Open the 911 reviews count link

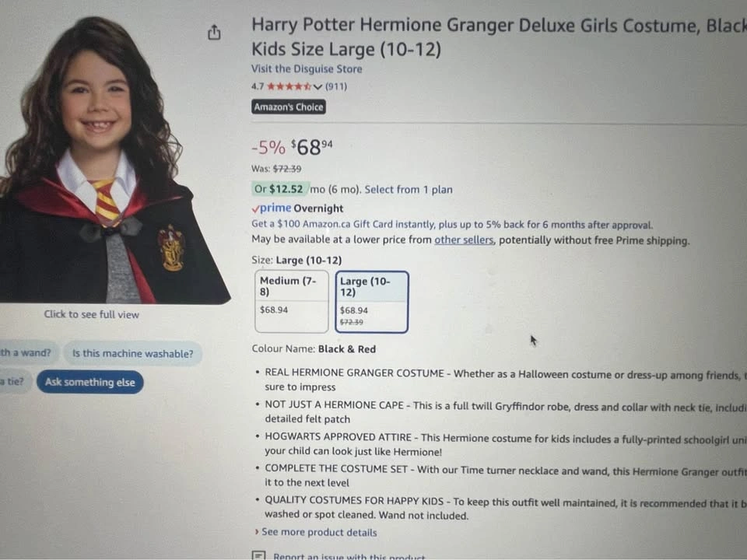coord(336,86)
